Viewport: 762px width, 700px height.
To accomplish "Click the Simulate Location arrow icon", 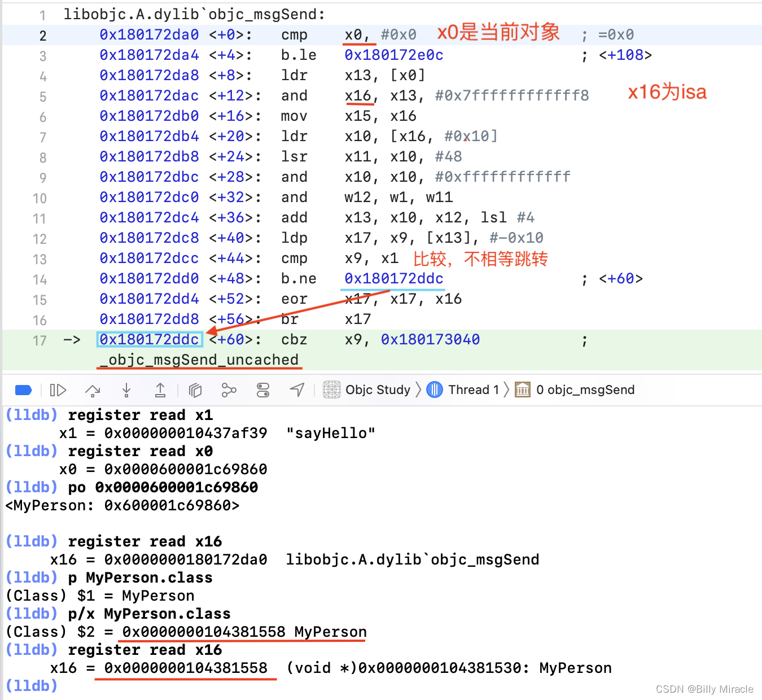I will pyautogui.click(x=297, y=390).
